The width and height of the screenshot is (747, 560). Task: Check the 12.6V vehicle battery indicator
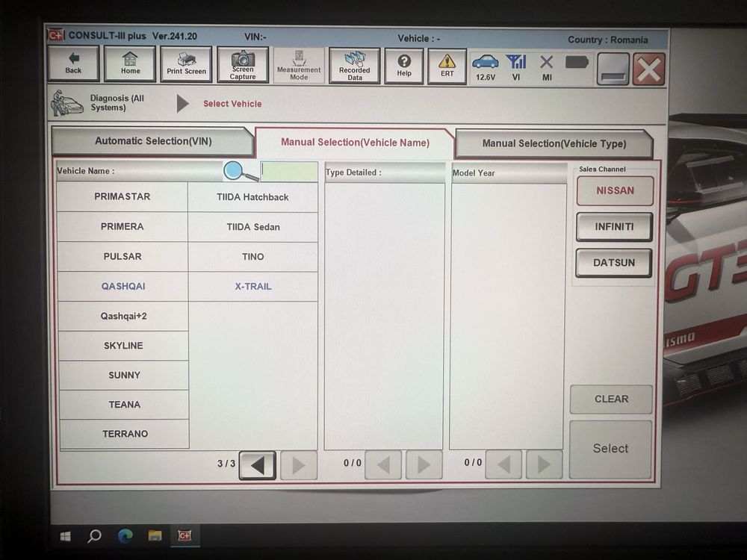point(485,67)
